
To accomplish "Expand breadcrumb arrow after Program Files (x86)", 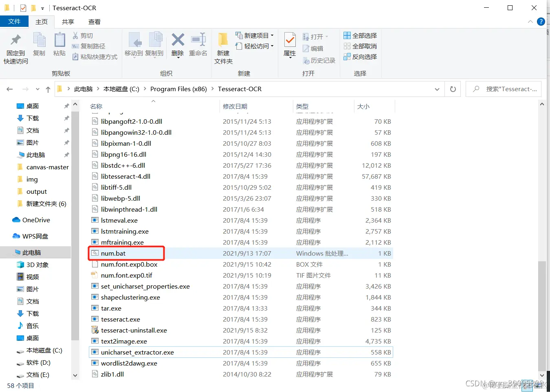I will [x=212, y=89].
